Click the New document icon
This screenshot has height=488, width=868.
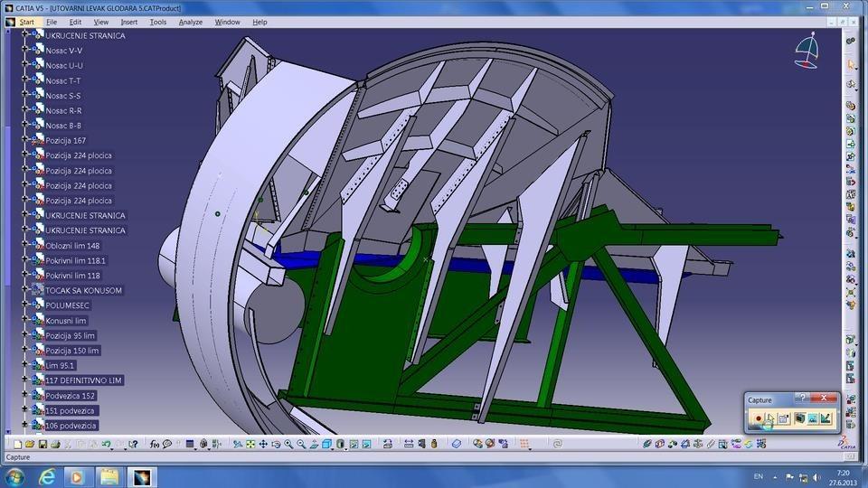click(x=18, y=444)
